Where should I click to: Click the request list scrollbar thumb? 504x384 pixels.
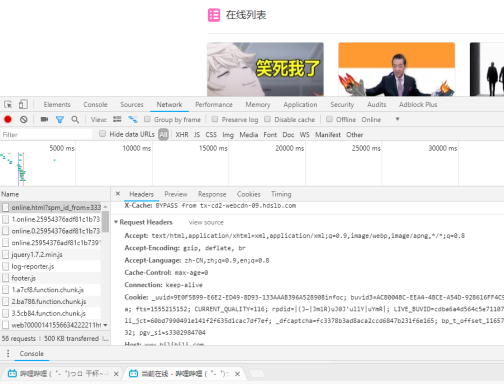pyautogui.click(x=105, y=221)
